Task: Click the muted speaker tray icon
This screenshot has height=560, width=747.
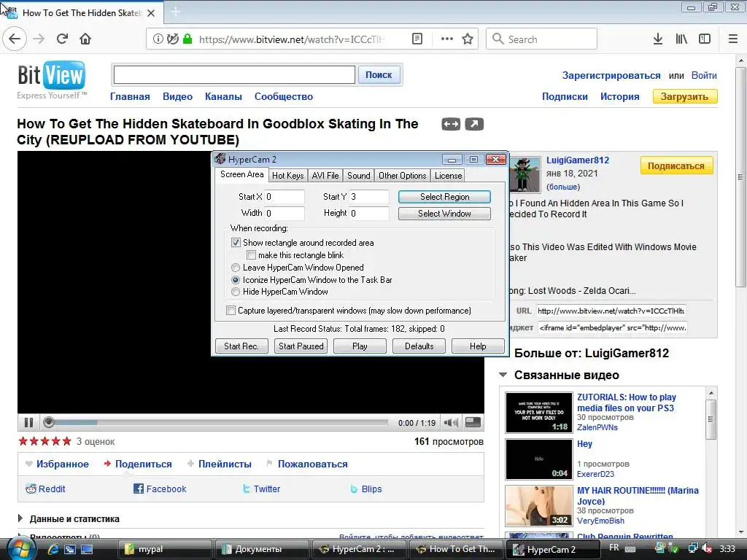Action: pyautogui.click(x=707, y=549)
